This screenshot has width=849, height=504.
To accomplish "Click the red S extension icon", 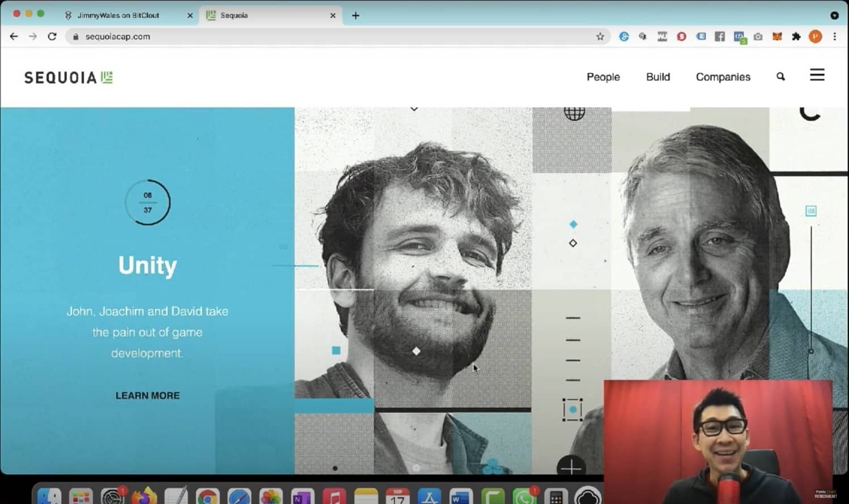I will tap(681, 36).
